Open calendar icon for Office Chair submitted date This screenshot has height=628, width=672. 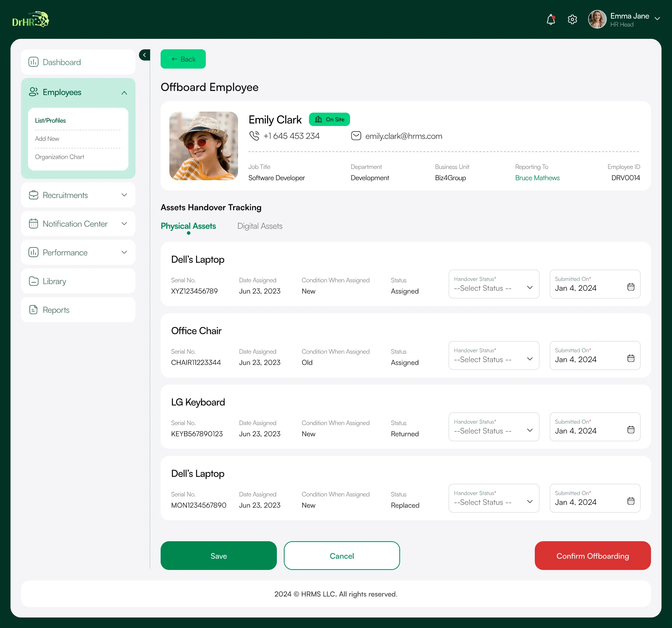[631, 358]
